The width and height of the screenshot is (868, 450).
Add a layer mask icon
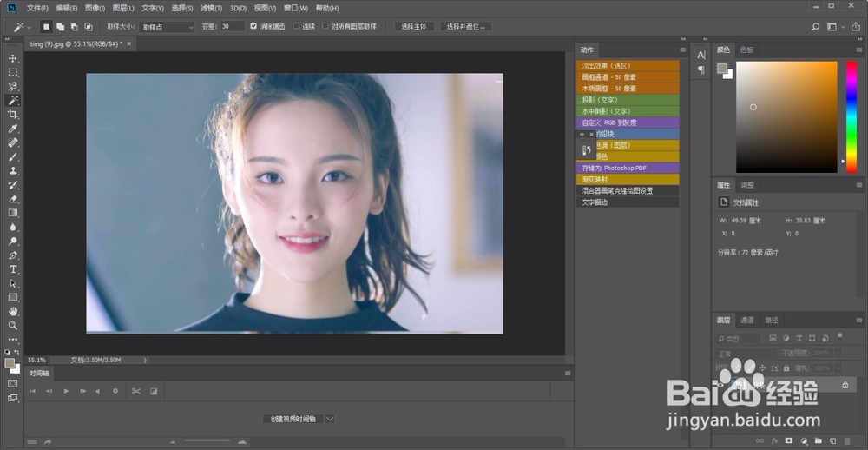click(789, 441)
